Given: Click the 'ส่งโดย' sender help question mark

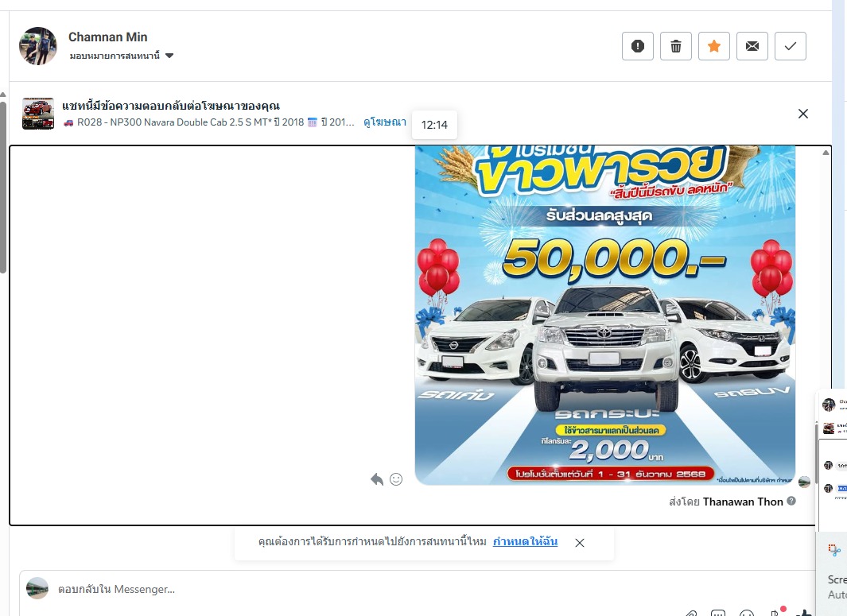Looking at the screenshot, I should [x=791, y=501].
